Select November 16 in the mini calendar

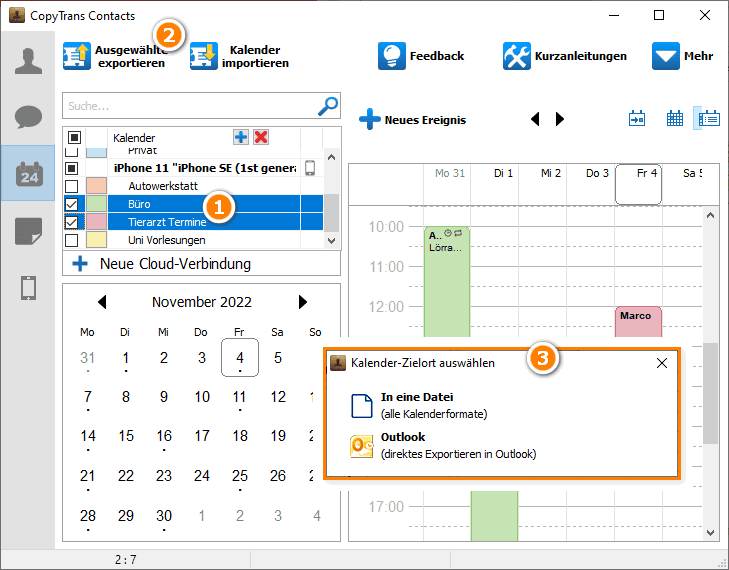pos(164,436)
